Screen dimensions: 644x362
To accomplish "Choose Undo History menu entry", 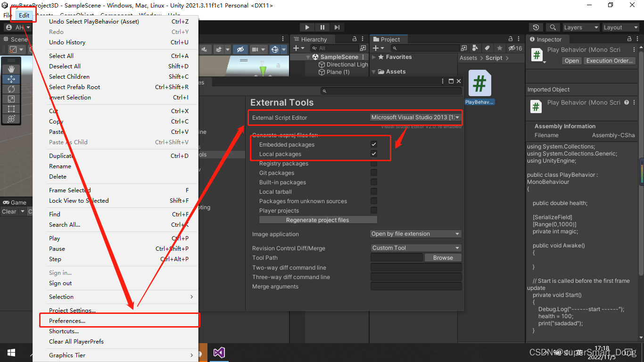I will click(x=116, y=42).
